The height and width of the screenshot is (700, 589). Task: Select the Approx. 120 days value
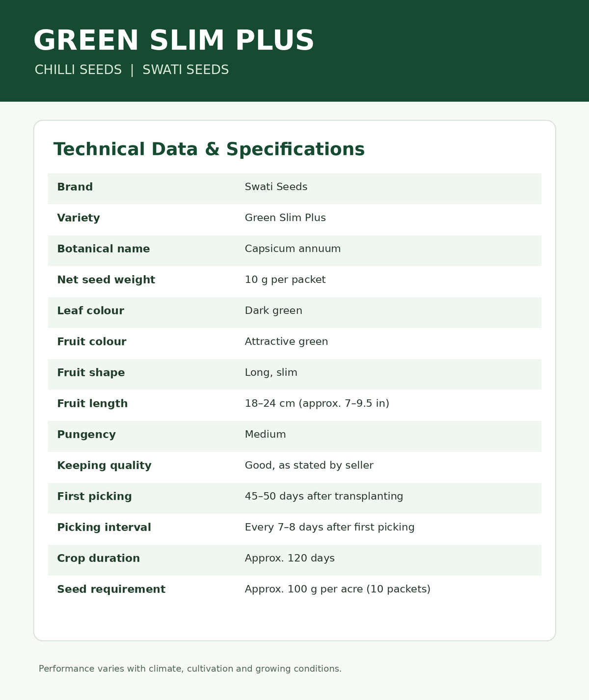(x=290, y=559)
